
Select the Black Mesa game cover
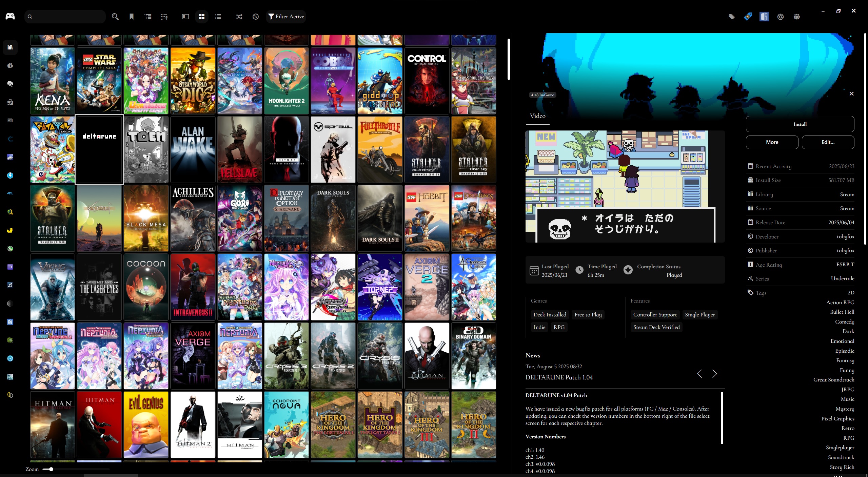pos(146,218)
